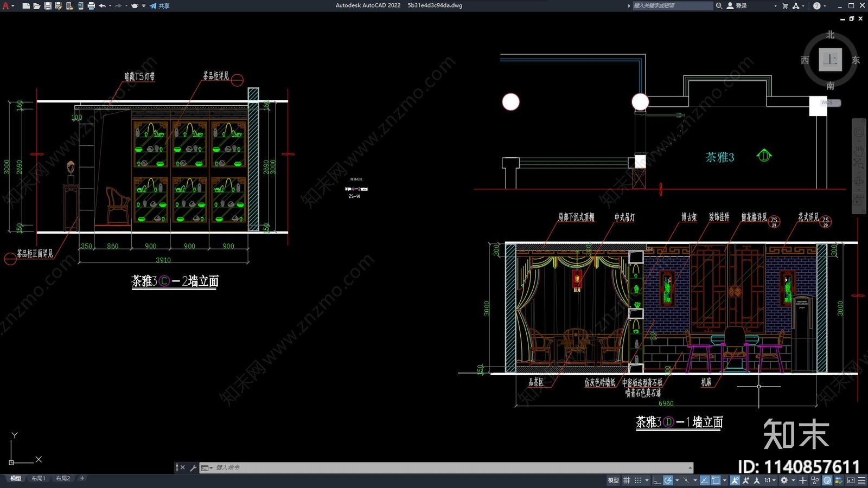
Task: Click the Undo arrow
Action: 102,5
